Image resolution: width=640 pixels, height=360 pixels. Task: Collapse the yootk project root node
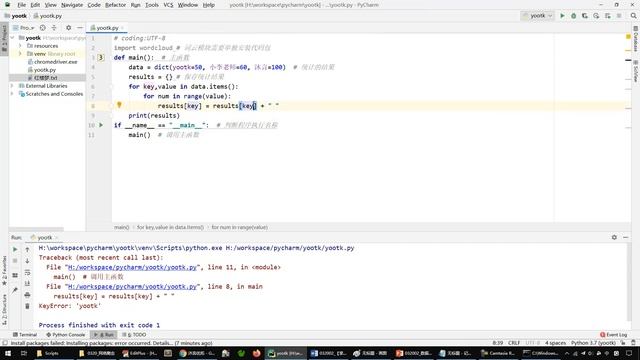[12, 38]
